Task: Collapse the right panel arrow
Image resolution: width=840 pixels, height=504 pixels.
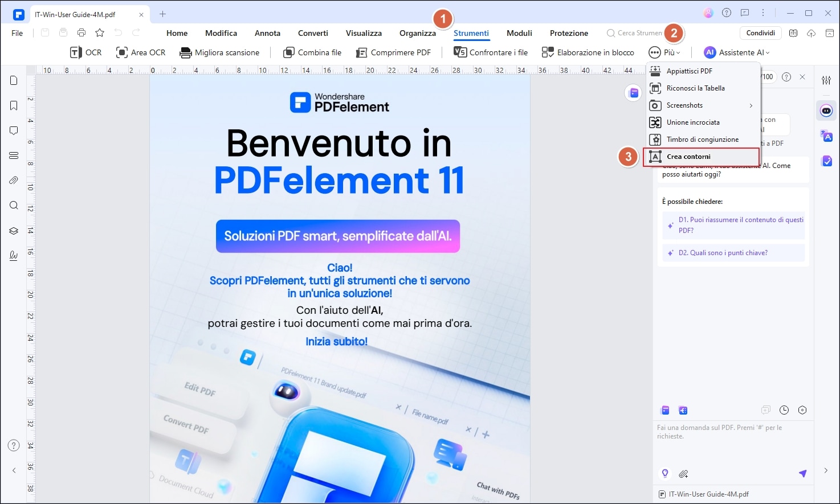Action: (826, 470)
